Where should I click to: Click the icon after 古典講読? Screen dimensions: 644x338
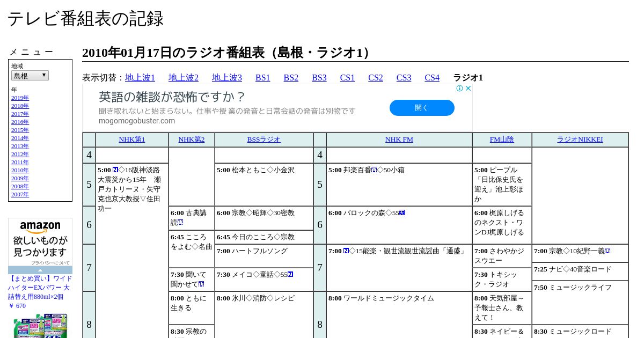pyautogui.click(x=180, y=223)
